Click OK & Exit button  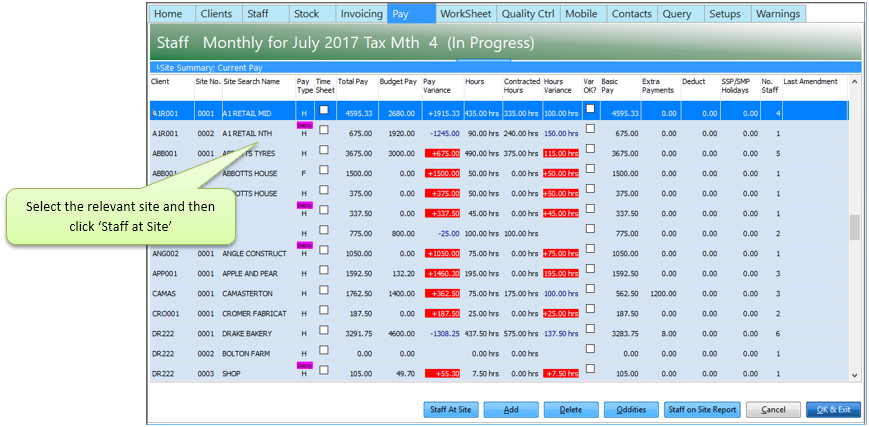(x=833, y=410)
